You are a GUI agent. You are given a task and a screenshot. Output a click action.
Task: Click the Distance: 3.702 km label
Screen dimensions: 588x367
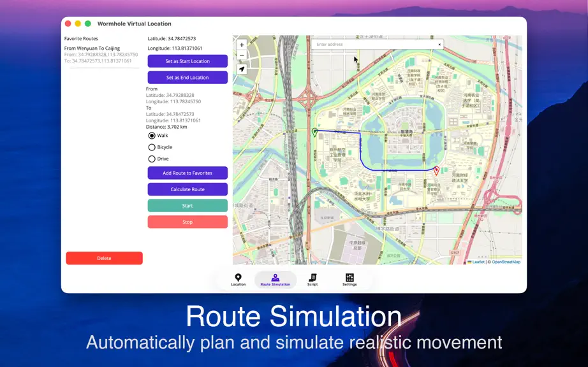(x=166, y=127)
